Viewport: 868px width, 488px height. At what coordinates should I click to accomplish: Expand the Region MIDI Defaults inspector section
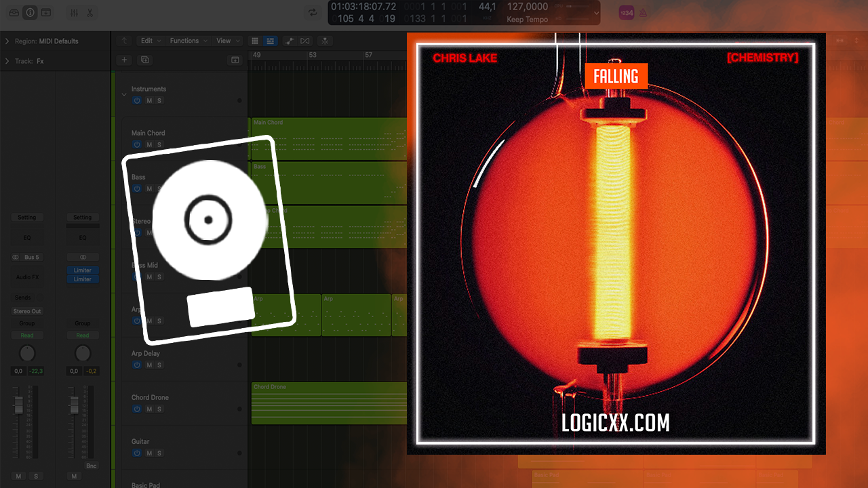tap(7, 41)
